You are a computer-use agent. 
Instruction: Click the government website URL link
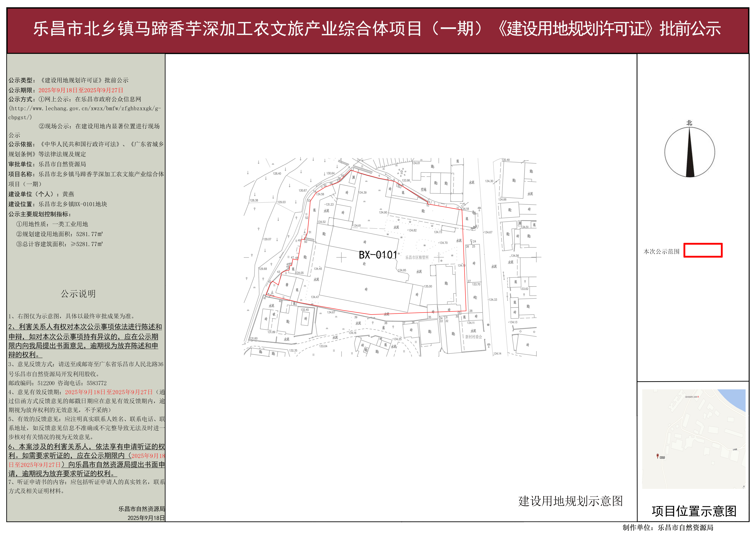pyautogui.click(x=85, y=108)
